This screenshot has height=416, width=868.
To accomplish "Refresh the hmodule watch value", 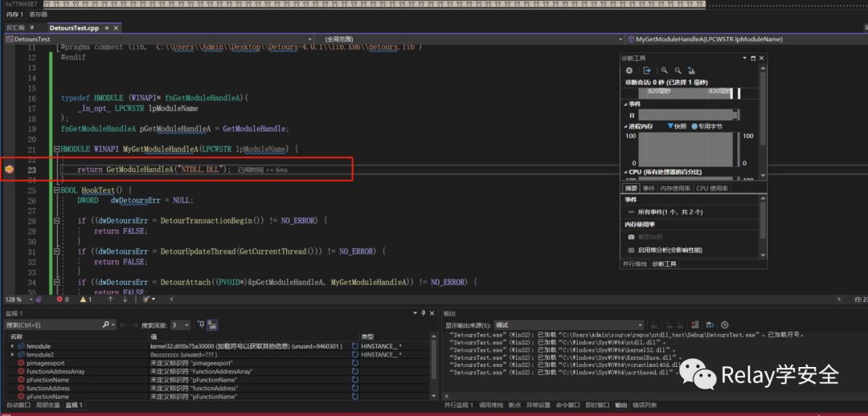I will 355,346.
